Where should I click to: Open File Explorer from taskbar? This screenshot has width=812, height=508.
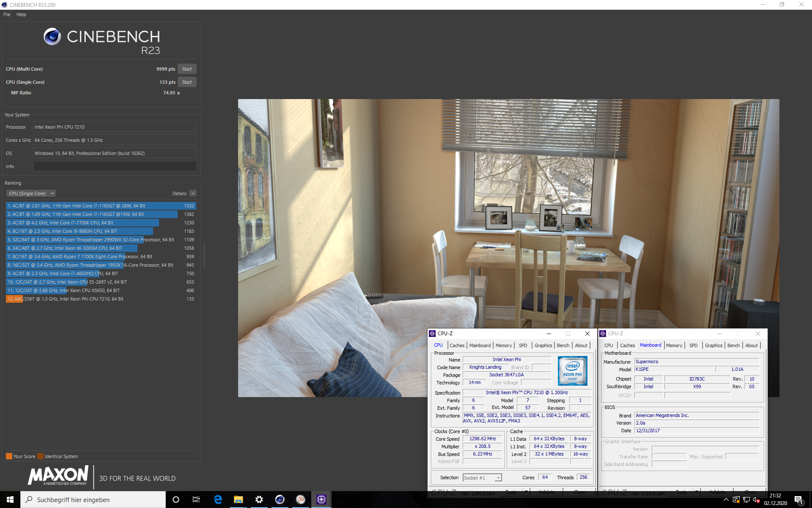(x=239, y=500)
